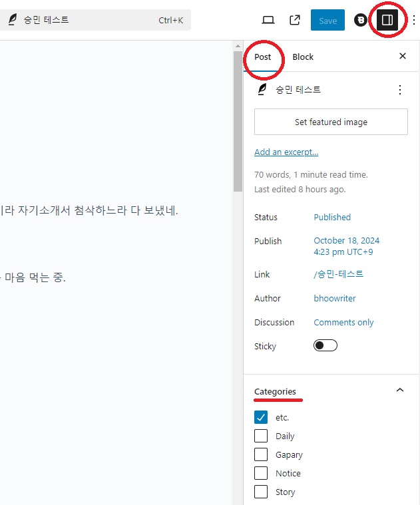Tick the Notice category checkbox
The width and height of the screenshot is (420, 505).
[262, 474]
